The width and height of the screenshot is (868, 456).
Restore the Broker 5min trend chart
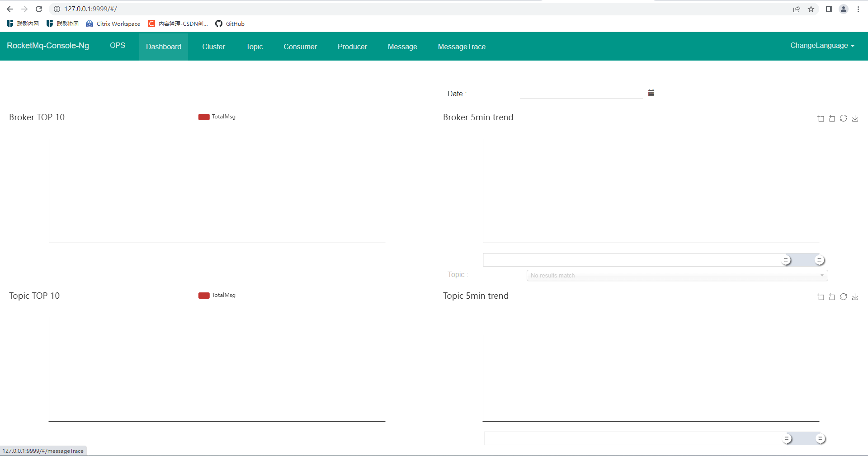tap(844, 118)
